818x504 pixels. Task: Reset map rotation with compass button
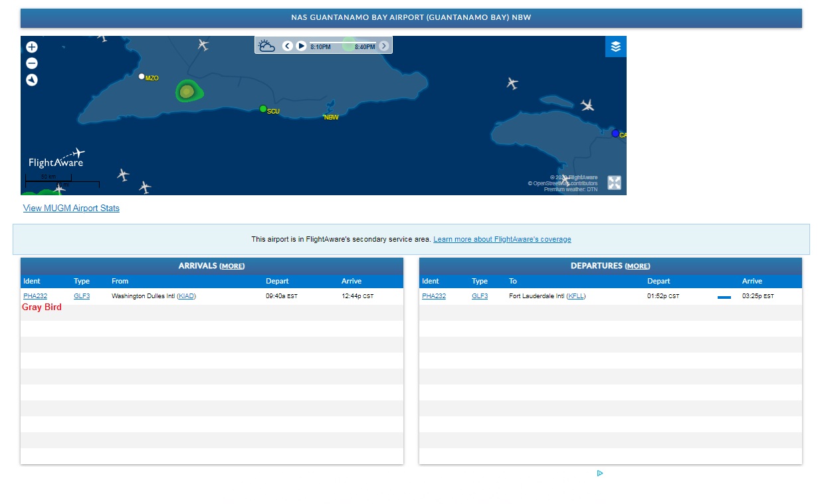32,80
